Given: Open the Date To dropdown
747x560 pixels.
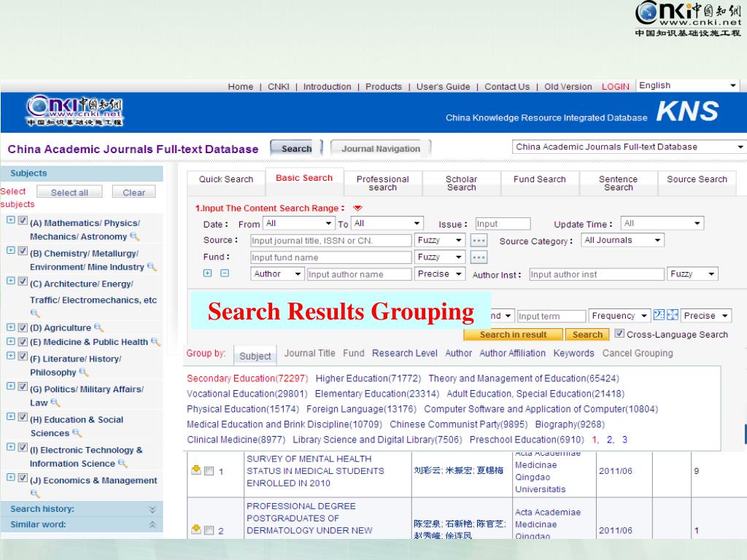Looking at the screenshot, I should pyautogui.click(x=387, y=223).
